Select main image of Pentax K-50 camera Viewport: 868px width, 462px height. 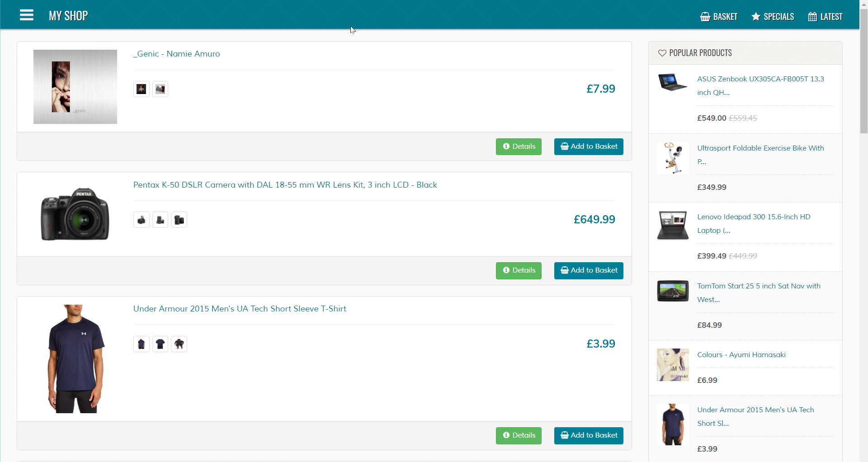point(75,213)
